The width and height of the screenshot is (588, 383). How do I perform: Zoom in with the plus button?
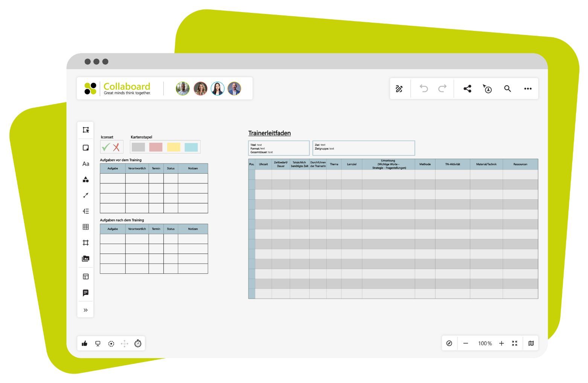point(501,343)
